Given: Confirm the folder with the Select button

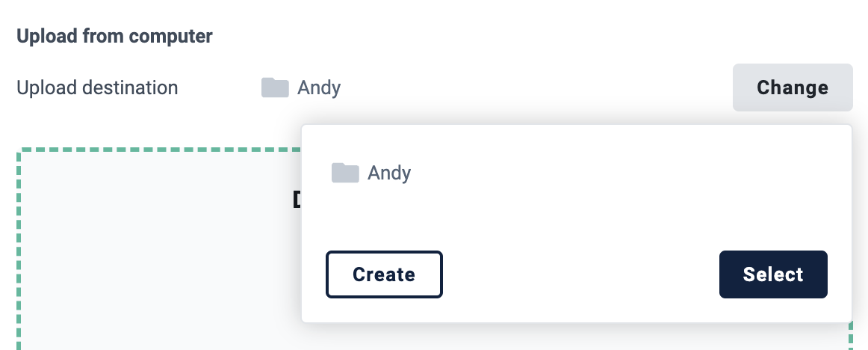Looking at the screenshot, I should point(773,274).
